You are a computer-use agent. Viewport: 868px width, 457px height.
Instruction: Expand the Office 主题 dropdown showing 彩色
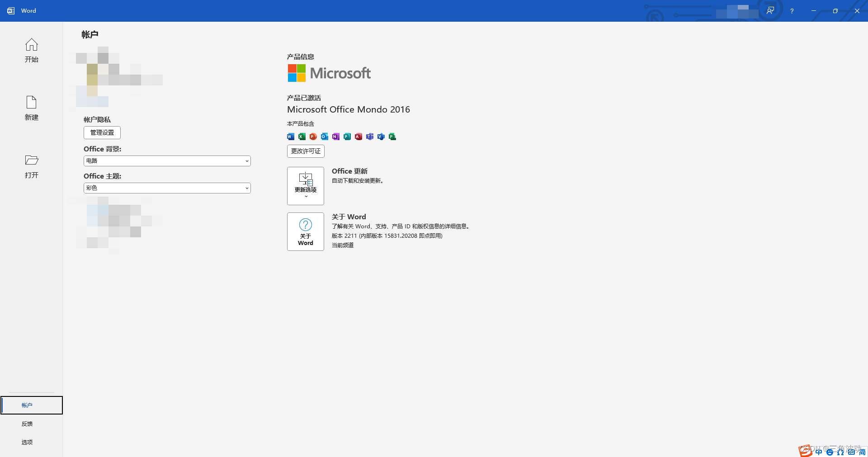tap(167, 188)
